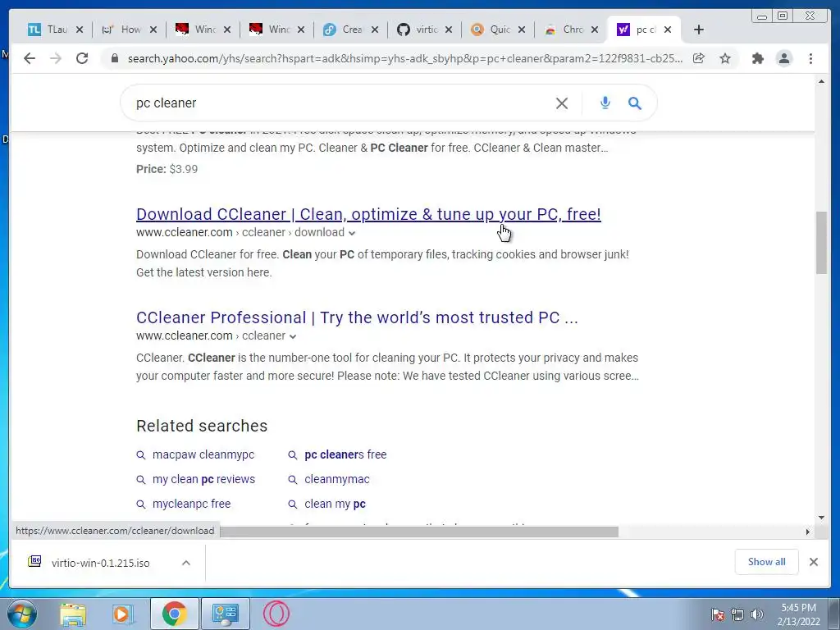Bookmark this page with the star
840x630 pixels.
coord(725,58)
